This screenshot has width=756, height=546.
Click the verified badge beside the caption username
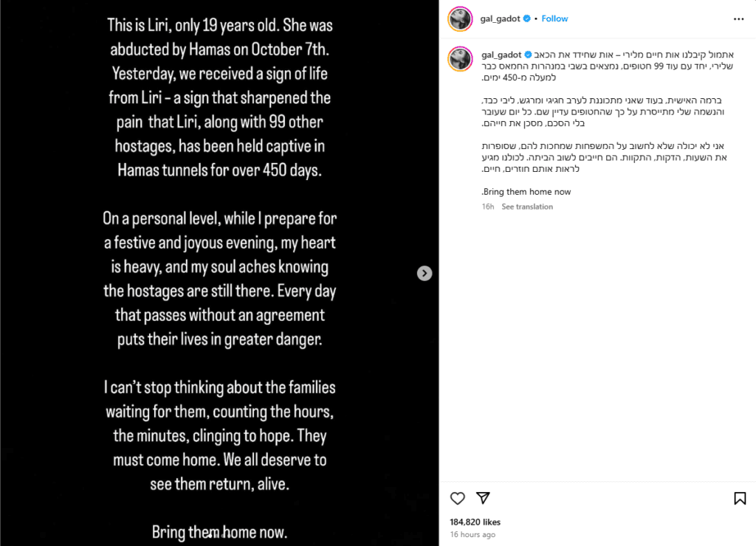(527, 55)
